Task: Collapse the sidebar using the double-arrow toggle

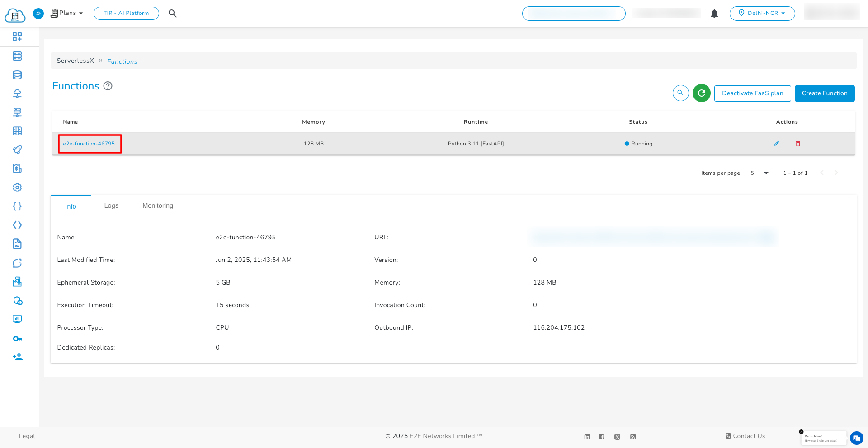Action: click(x=38, y=14)
